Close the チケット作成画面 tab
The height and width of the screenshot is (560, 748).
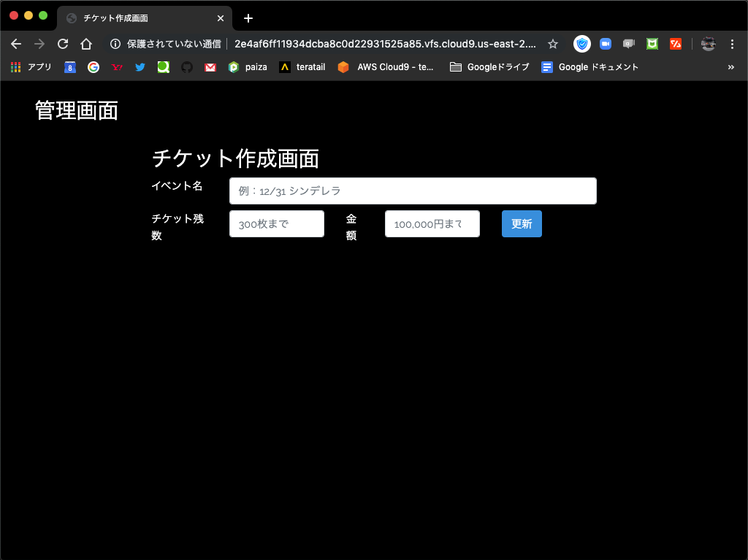pyautogui.click(x=221, y=18)
